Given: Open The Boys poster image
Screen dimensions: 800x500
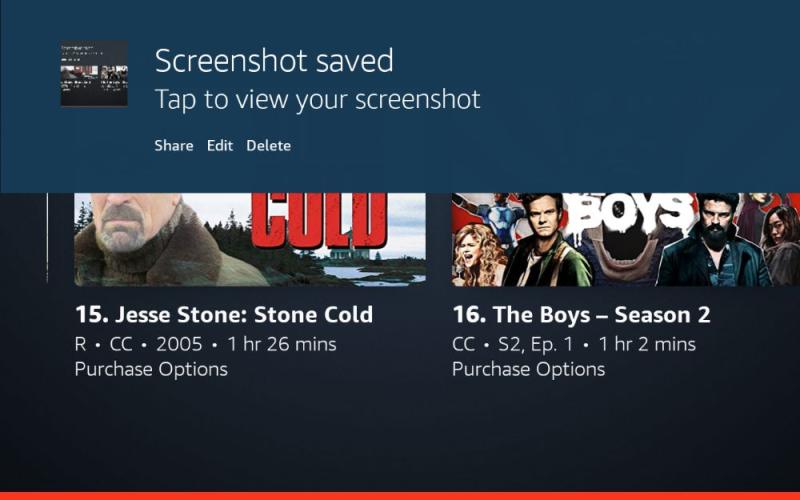Looking at the screenshot, I should pos(626,239).
